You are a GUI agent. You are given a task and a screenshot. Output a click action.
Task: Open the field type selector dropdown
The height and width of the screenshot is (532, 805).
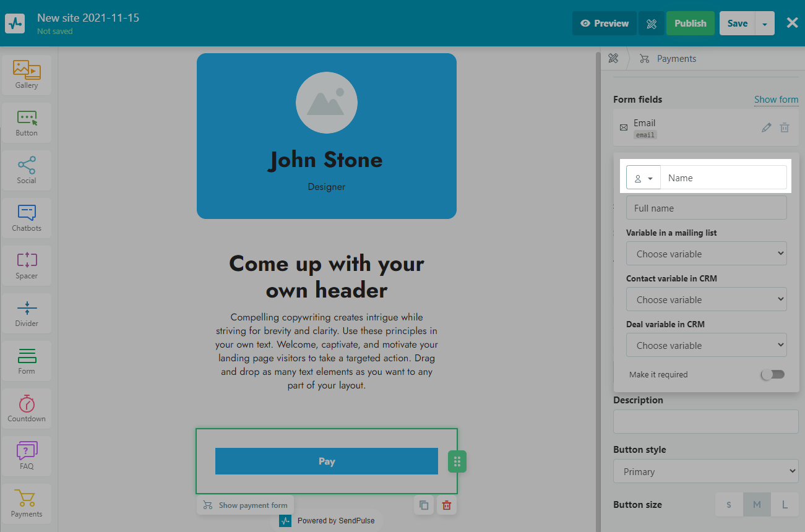[644, 178]
